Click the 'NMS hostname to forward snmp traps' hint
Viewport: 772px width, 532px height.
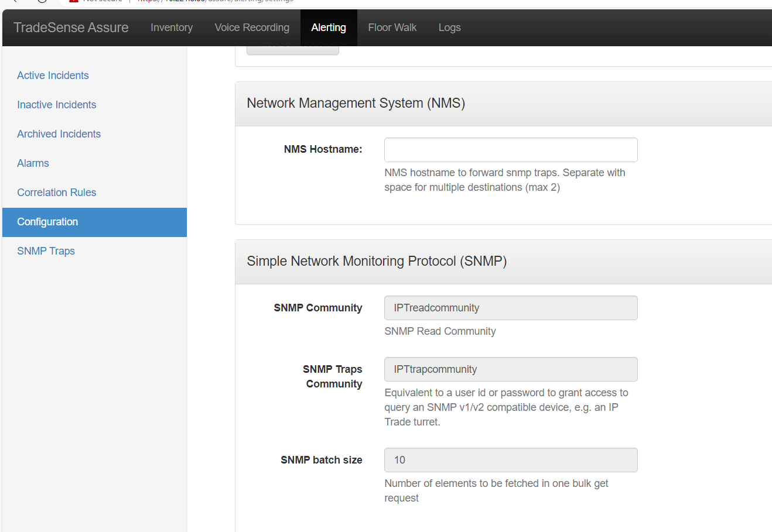click(x=505, y=180)
